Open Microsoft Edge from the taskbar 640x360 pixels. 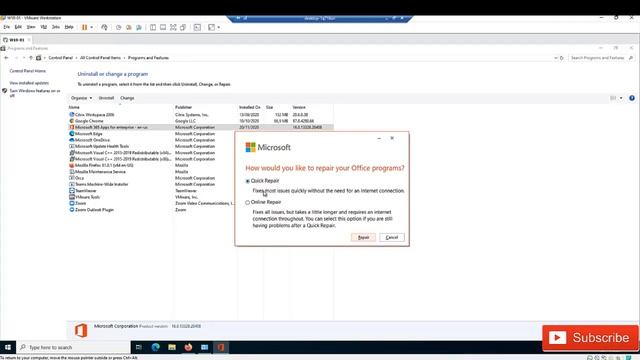tap(156, 347)
